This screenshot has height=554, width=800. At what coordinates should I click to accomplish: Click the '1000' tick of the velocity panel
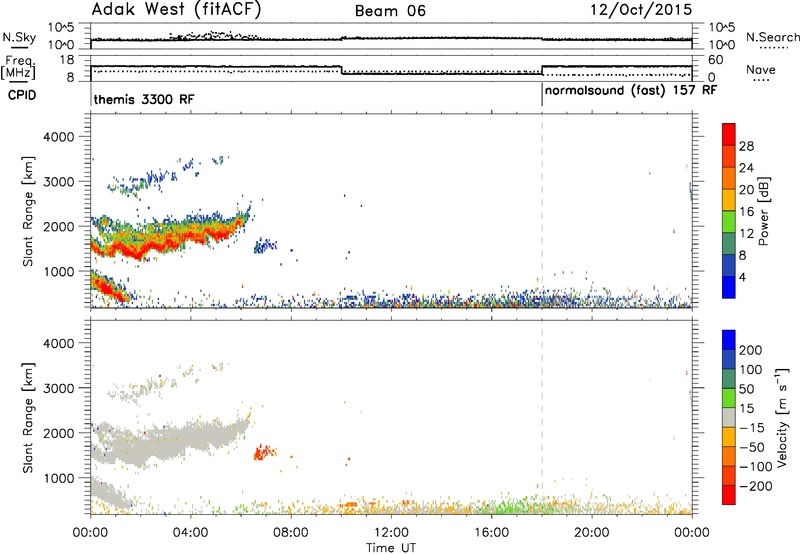[58, 478]
